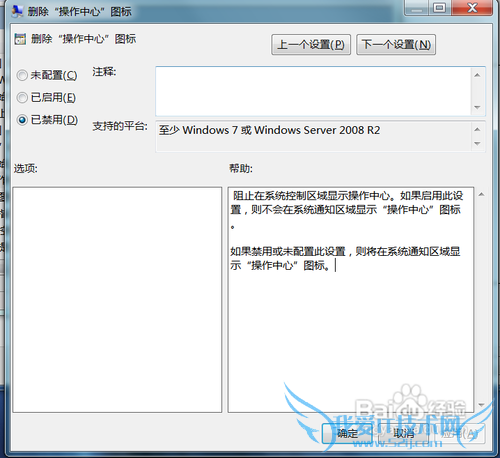Click the supported platforms scroll-up arrow
The image size is (500, 458).
[x=477, y=129]
